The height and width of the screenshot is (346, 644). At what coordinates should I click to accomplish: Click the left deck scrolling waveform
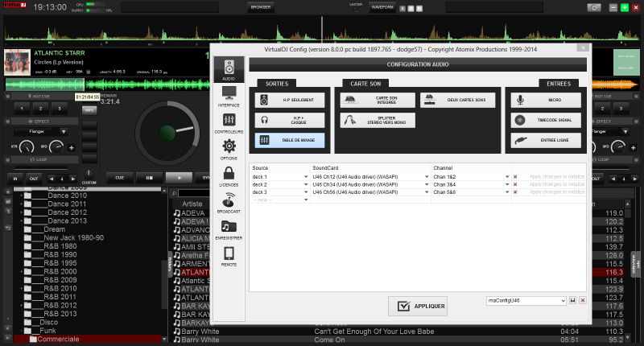105,84
